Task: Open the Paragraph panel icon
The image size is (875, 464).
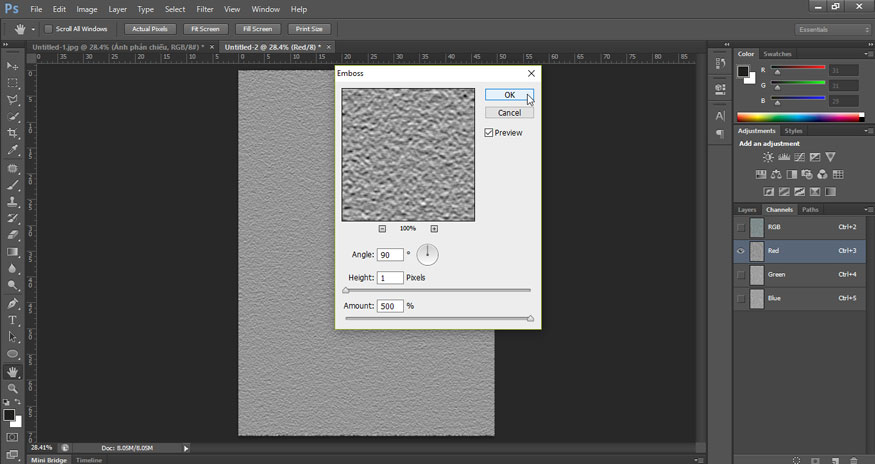Action: (x=720, y=134)
